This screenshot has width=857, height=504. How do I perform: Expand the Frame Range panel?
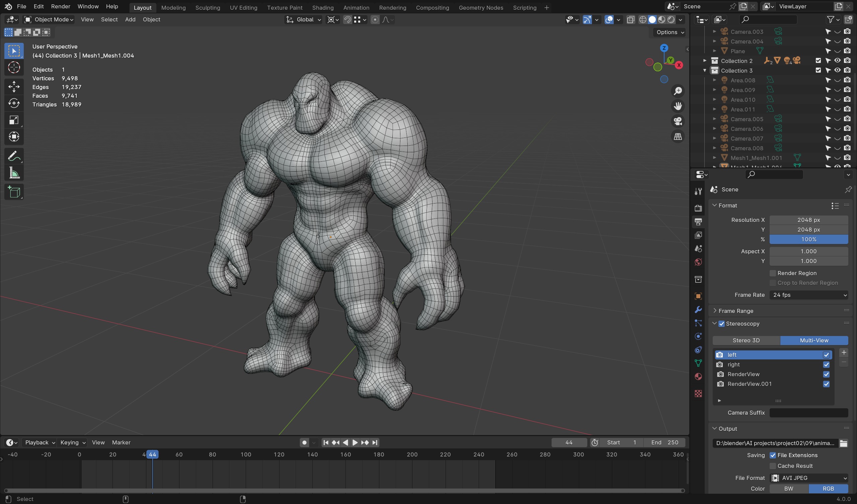click(735, 311)
